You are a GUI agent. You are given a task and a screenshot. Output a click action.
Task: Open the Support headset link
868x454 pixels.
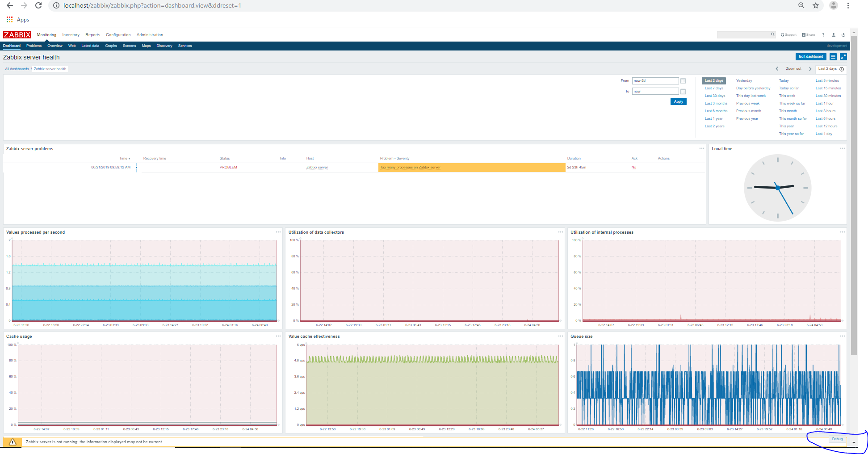tap(788, 34)
